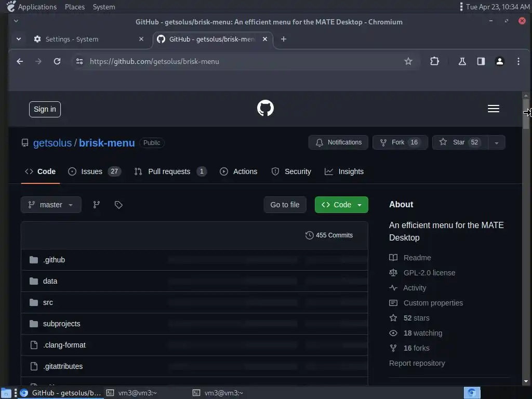Screen dimensions: 532x399
Task: Star the repository
Action: (460, 142)
